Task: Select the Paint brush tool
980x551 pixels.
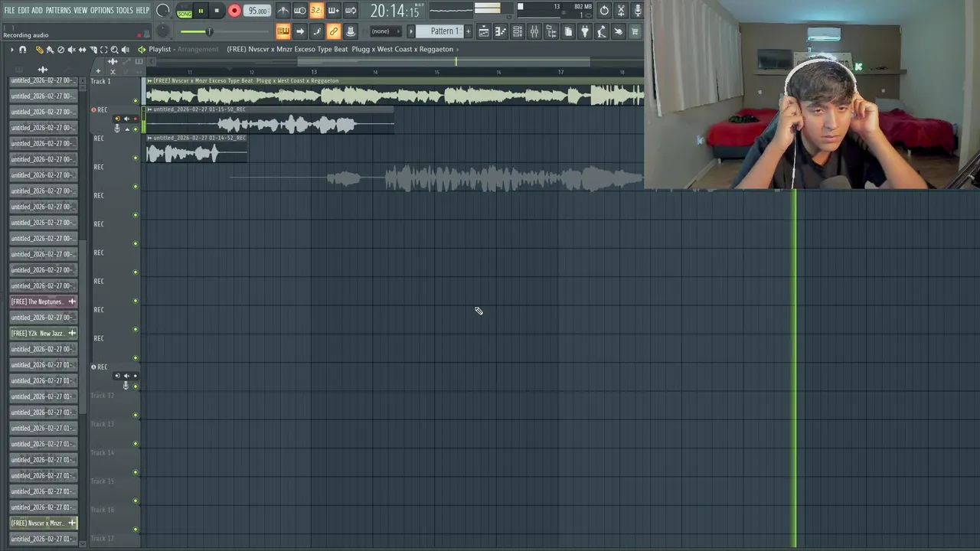Action: pyautogui.click(x=50, y=50)
